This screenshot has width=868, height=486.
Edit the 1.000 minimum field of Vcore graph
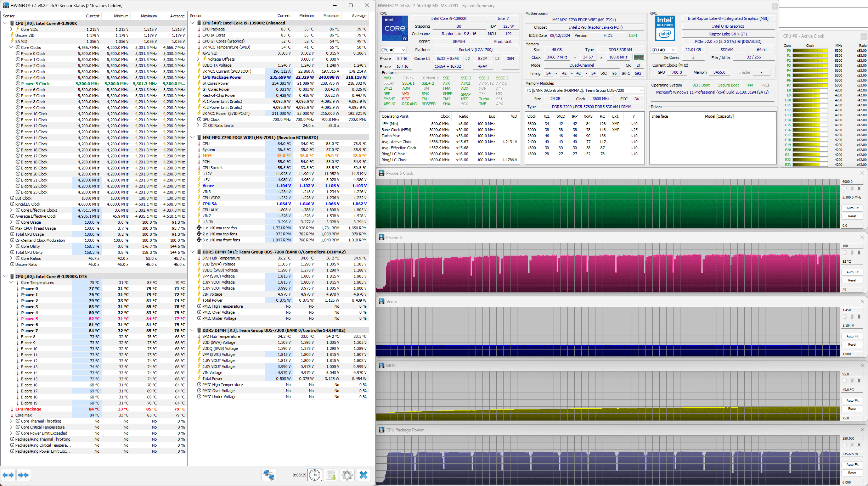click(852, 354)
